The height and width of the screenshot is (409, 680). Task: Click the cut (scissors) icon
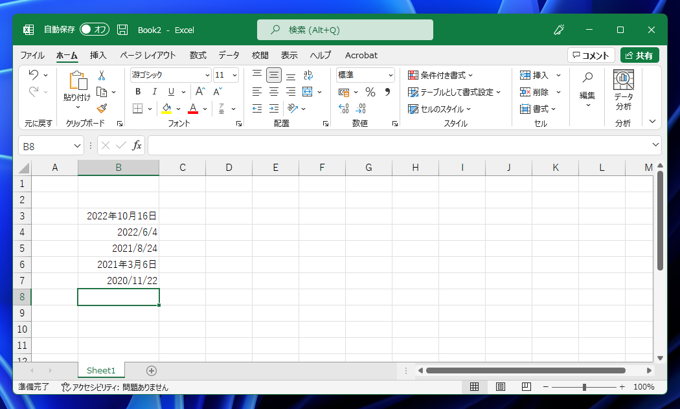[101, 76]
